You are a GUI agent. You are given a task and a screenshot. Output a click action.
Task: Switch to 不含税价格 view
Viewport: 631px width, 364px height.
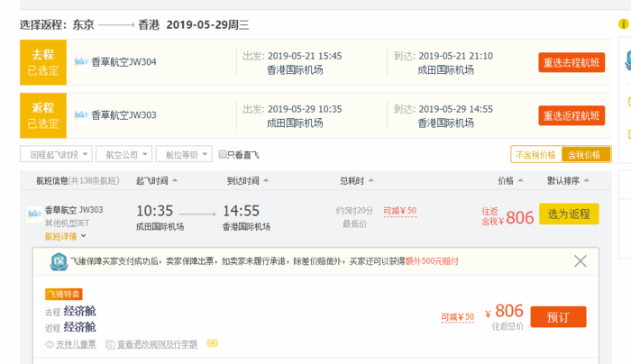[x=535, y=154]
